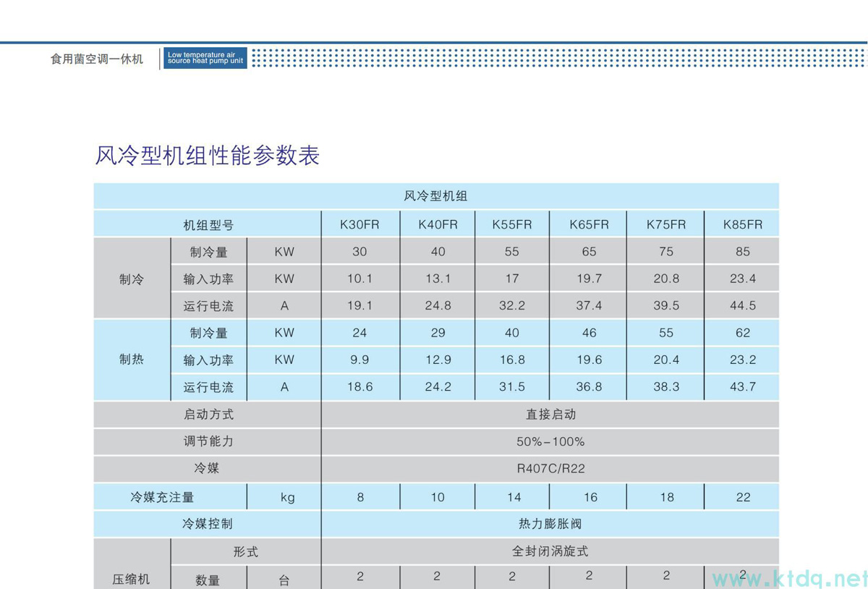This screenshot has width=868, height=589.
Task: Select the 冷媒充注量 row label
Action: pyautogui.click(x=163, y=497)
